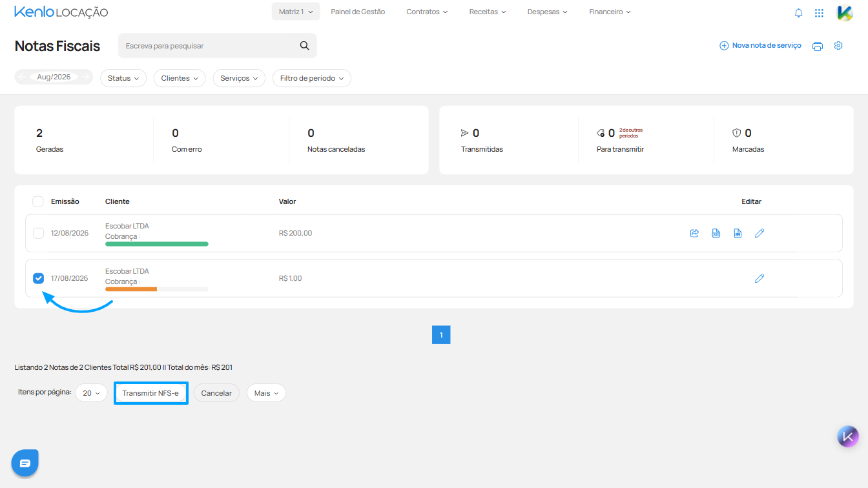Go to previous month arrow before Aug/2026
868x488 pixels.
pyautogui.click(x=23, y=77)
